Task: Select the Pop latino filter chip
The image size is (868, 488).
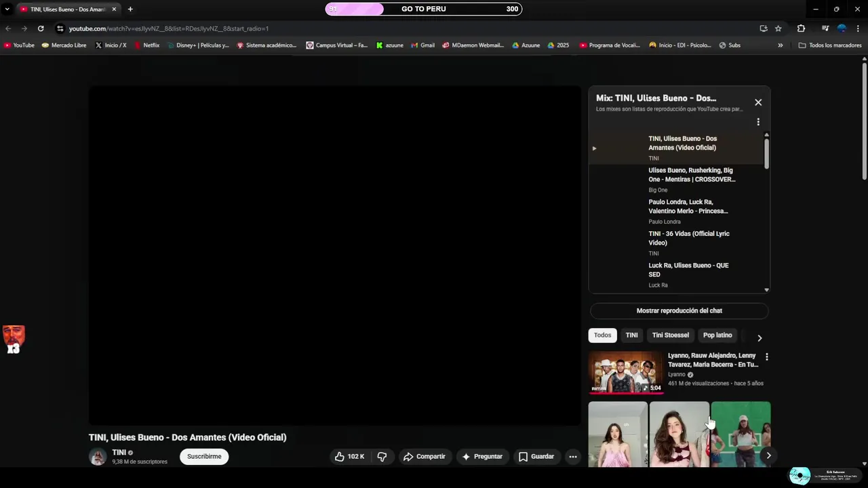Action: pyautogui.click(x=717, y=335)
